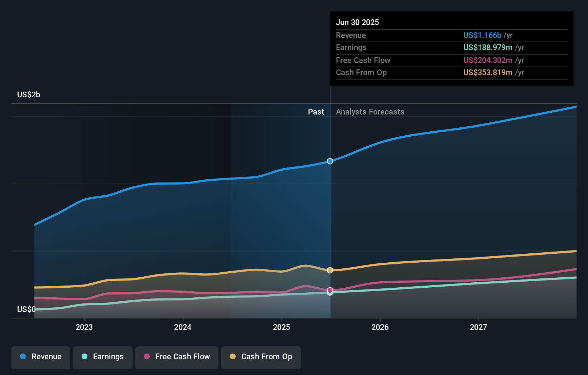Click the orange Cash From Op legend dot
Image resolution: width=588 pixels, height=375 pixels.
coord(233,357)
